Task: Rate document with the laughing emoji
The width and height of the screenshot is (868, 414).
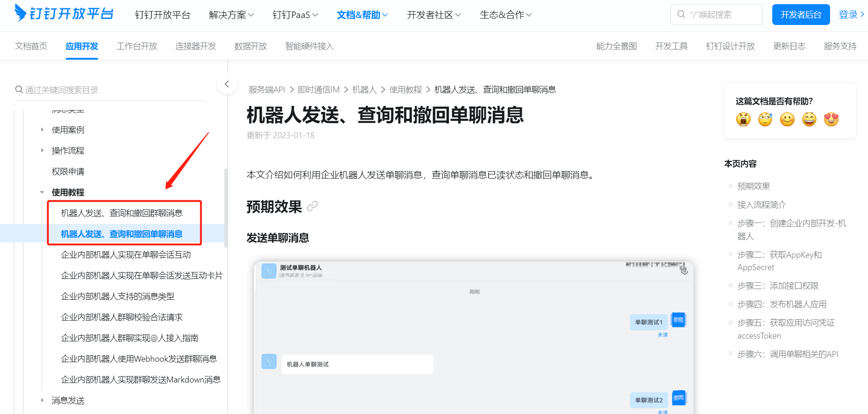Action: [x=809, y=119]
